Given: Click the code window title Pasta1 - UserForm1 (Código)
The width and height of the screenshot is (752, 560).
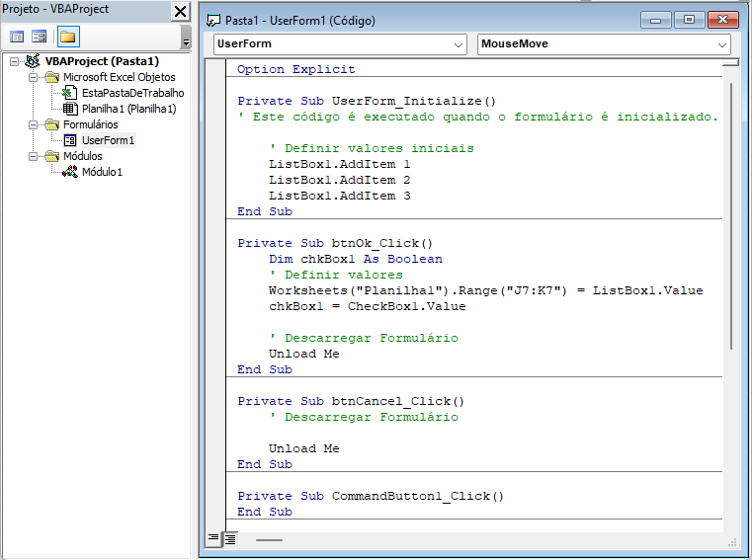Looking at the screenshot, I should tap(300, 21).
